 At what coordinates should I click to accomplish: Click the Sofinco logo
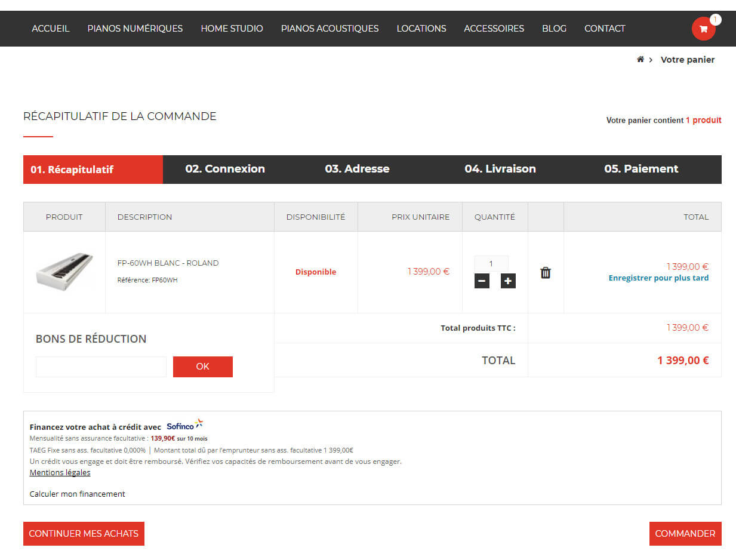pyautogui.click(x=185, y=425)
